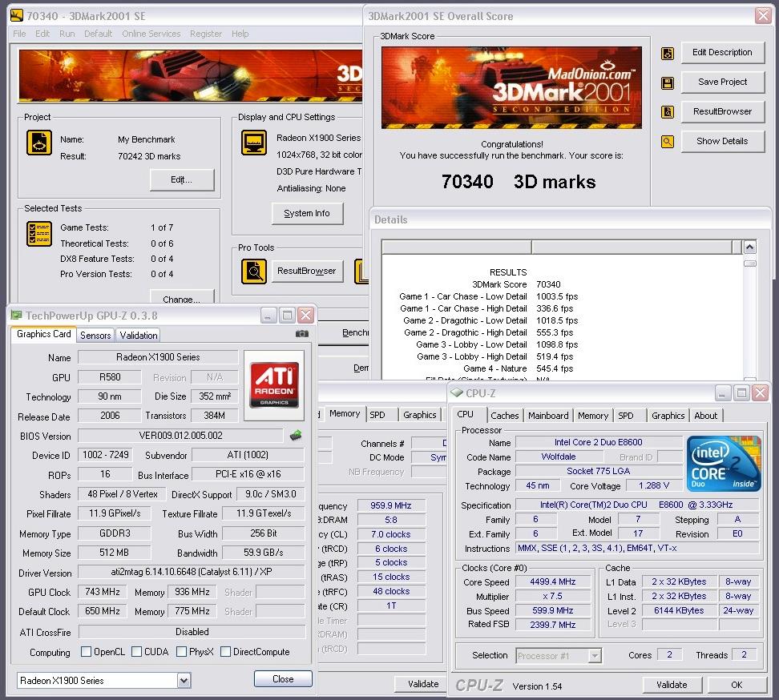The image size is (779, 700).
Task: Click the monitor icon in Display and CPU Settings
Action: [x=254, y=143]
